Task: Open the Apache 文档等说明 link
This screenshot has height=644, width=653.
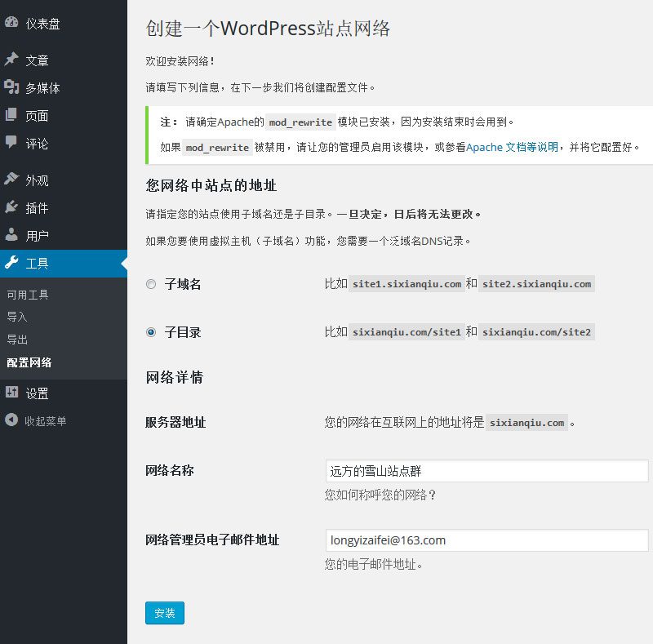Action: click(x=512, y=147)
